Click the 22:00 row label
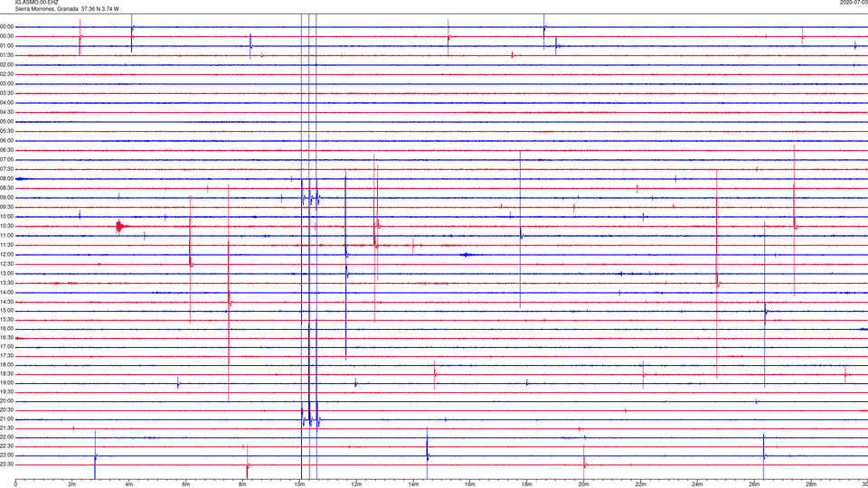Image resolution: width=868 pixels, height=488 pixels. point(6,437)
